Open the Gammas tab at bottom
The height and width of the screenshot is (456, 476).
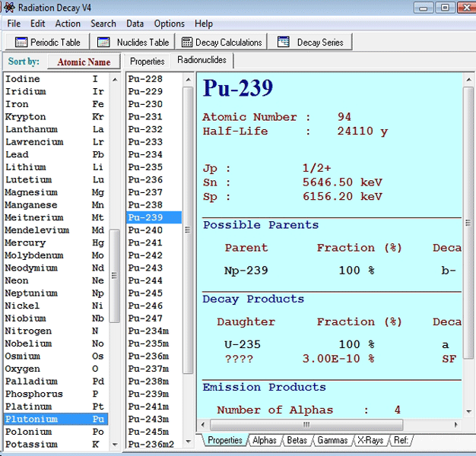point(332,440)
